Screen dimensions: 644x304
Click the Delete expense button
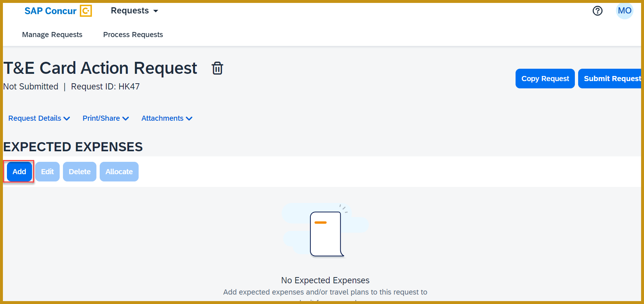[79, 171]
